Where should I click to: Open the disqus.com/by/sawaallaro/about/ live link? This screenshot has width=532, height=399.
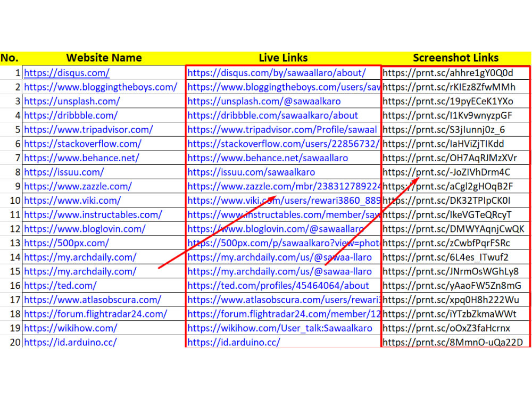point(277,73)
